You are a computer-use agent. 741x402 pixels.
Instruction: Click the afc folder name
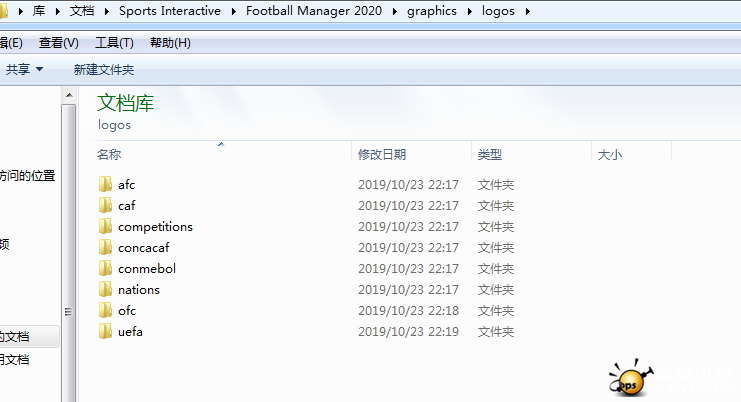(x=126, y=184)
